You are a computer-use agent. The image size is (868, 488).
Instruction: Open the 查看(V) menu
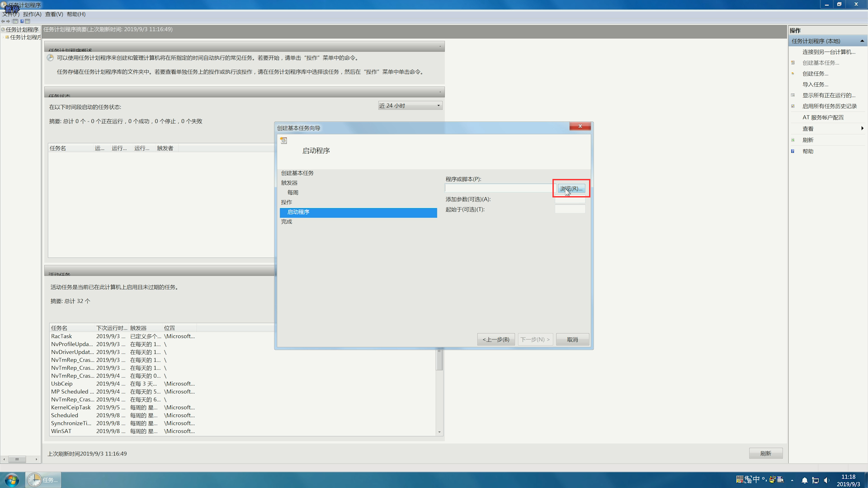click(54, 14)
